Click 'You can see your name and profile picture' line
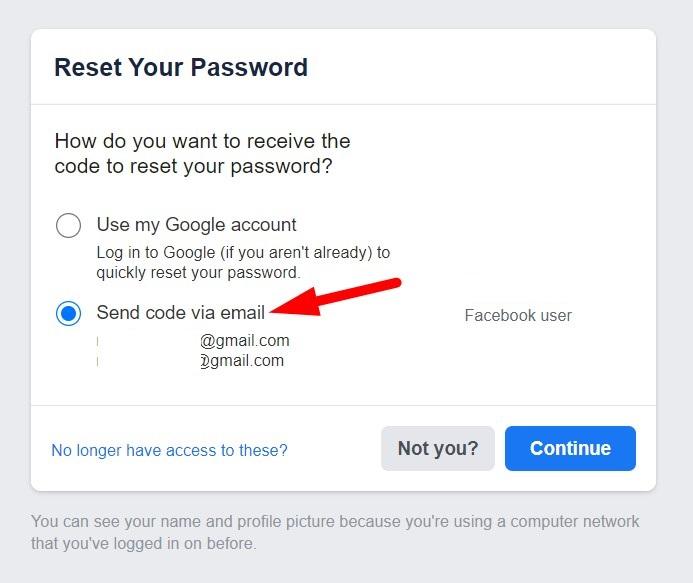 tap(335, 522)
